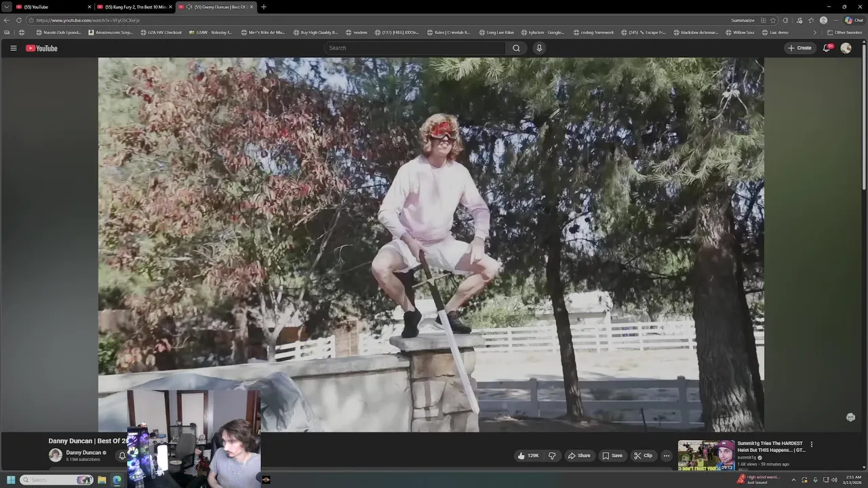Open Copilot Chat
The width and height of the screenshot is (868, 488).
point(854,20)
